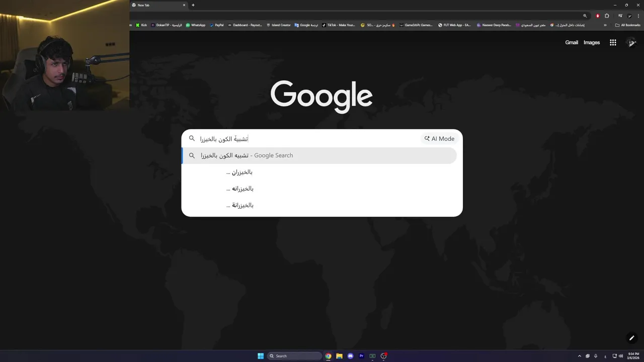Open the PayPal bookmark
The image size is (644, 362).
click(217, 25)
